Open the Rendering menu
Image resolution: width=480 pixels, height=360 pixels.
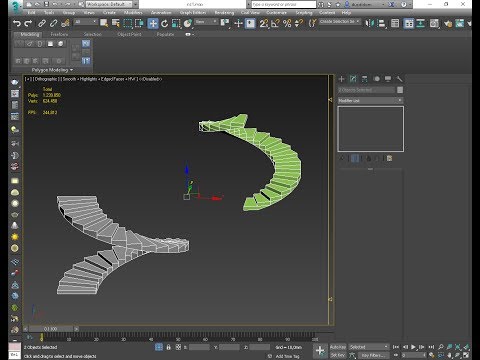click(x=224, y=13)
